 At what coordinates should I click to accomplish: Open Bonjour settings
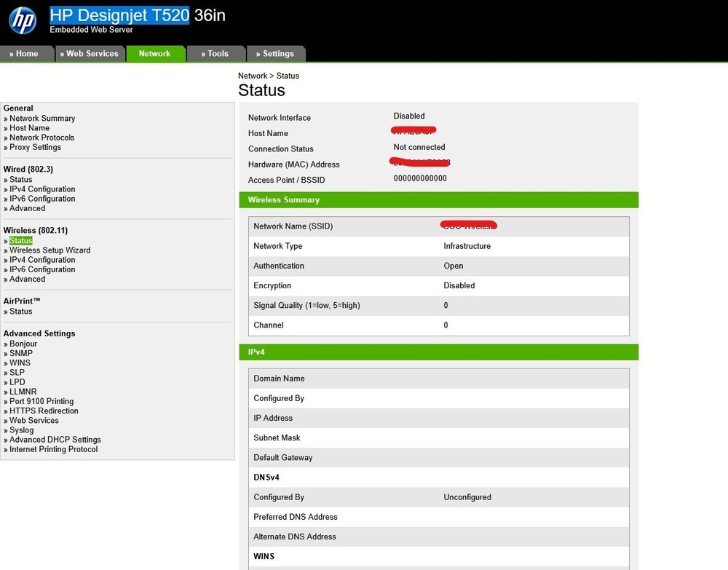(23, 344)
